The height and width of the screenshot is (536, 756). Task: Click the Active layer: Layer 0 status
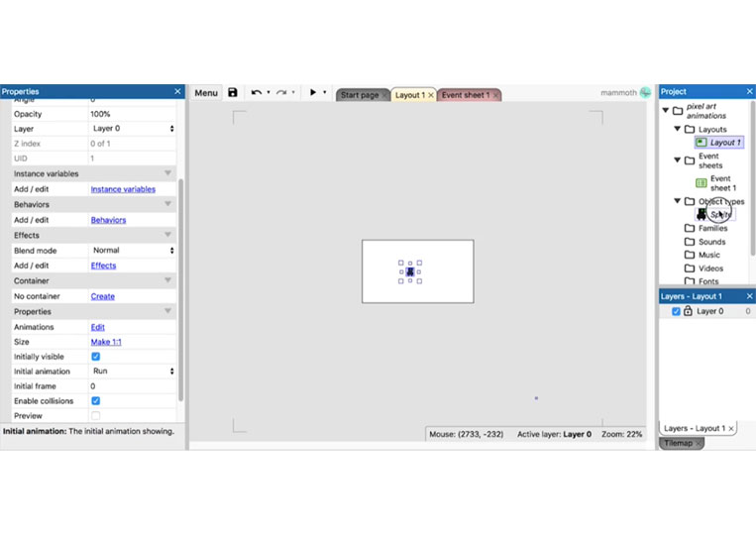click(x=554, y=434)
